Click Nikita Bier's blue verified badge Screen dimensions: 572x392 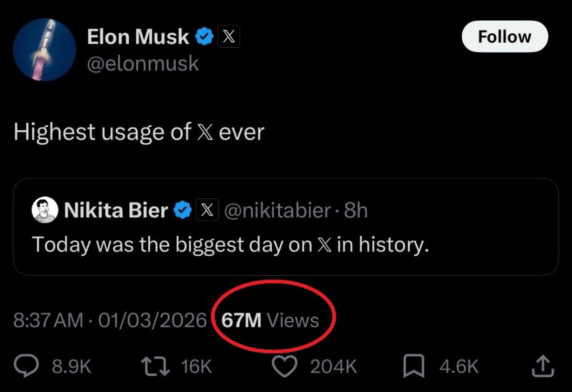tap(184, 210)
